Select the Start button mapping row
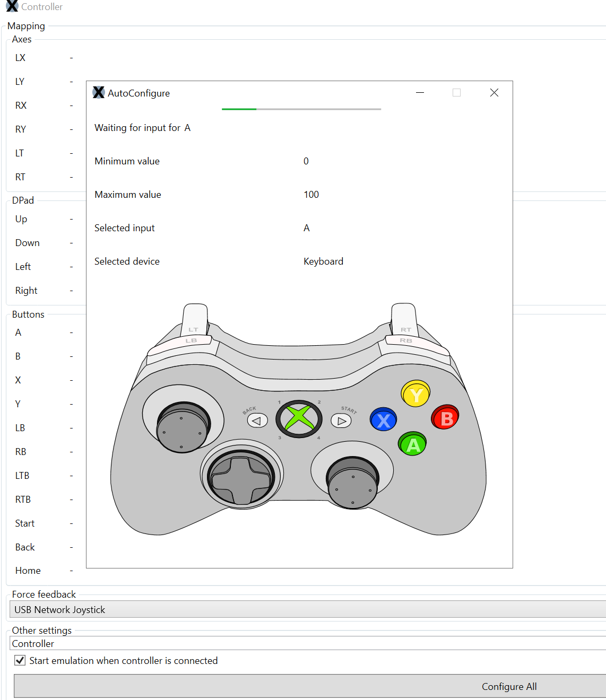 (x=45, y=523)
